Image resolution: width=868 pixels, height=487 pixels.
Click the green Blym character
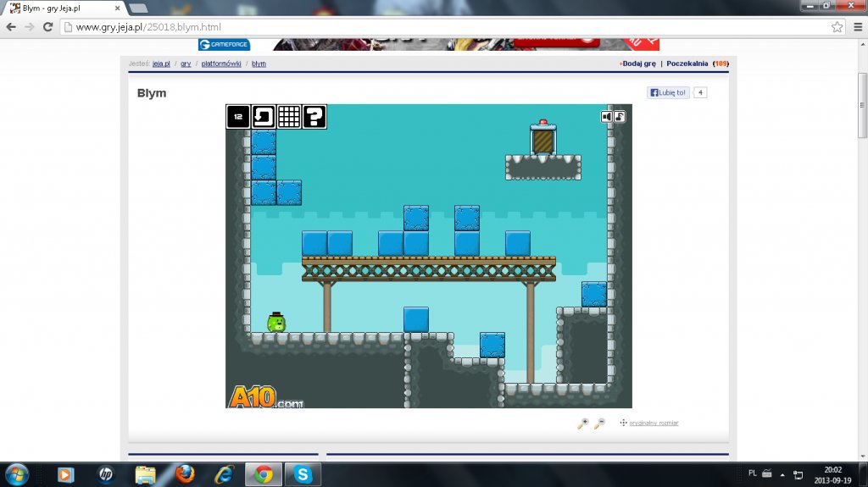click(x=276, y=322)
